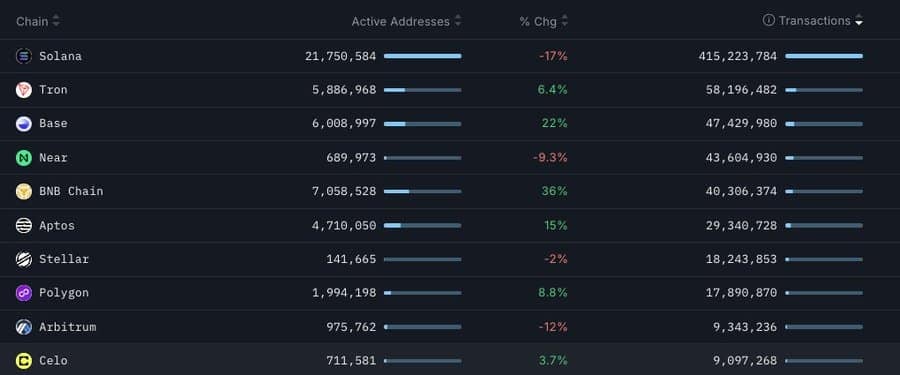The height and width of the screenshot is (375, 900).
Task: Click the Near chain logo icon
Action: tap(24, 158)
